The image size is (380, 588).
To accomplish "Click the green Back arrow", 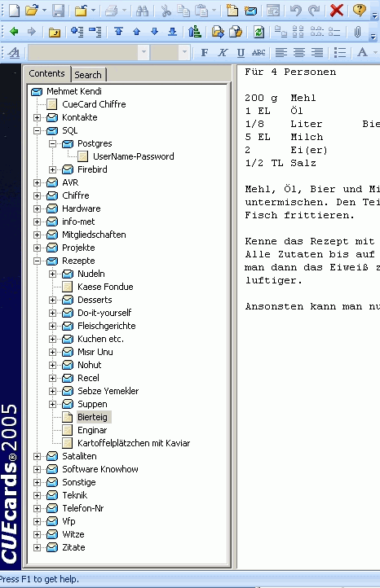I will click(14, 32).
